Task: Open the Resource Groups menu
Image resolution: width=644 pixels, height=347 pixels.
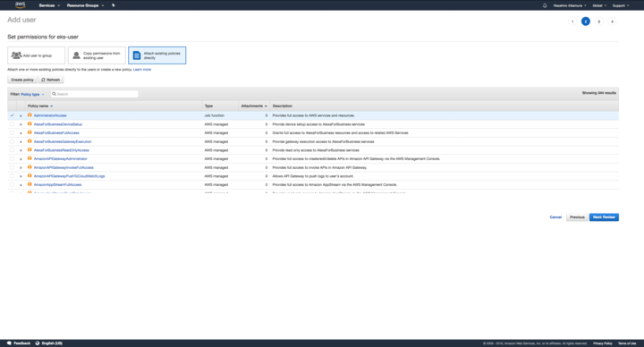Action: coord(86,5)
